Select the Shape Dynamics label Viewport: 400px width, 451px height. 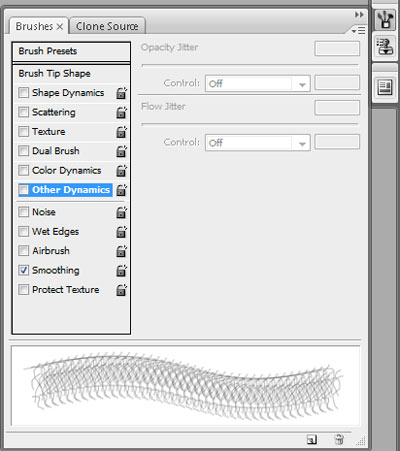68,93
